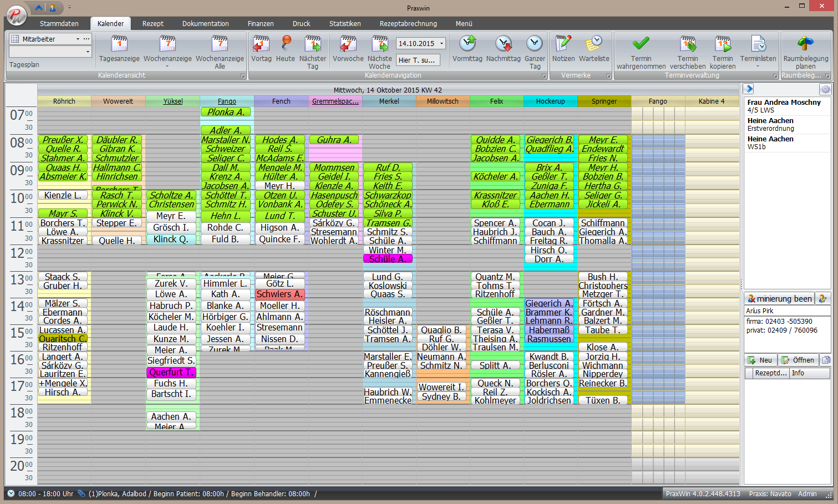838x504 pixels.
Task: Show Vormittag morning view
Action: pos(468,49)
